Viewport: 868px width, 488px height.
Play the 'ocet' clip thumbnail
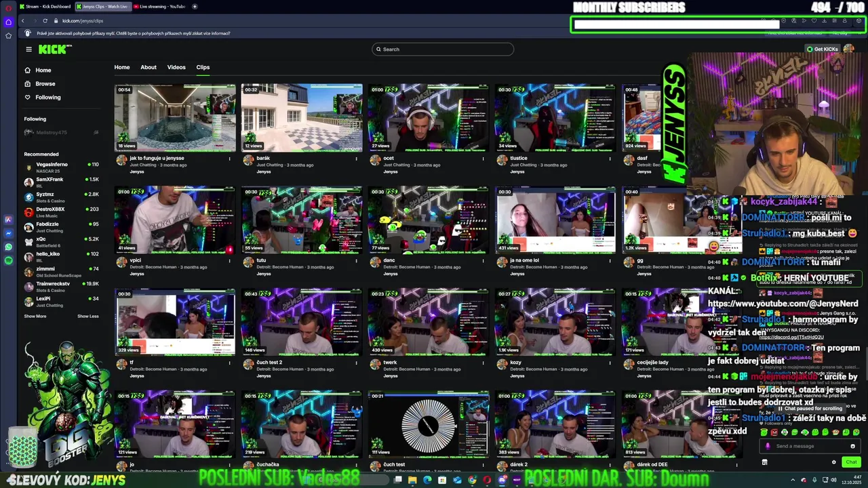(x=429, y=118)
